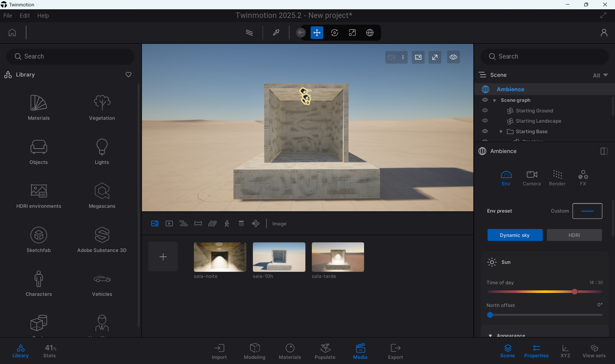Open the Camera settings in Ambience panel
Image resolution: width=615 pixels, height=364 pixels.
531,178
